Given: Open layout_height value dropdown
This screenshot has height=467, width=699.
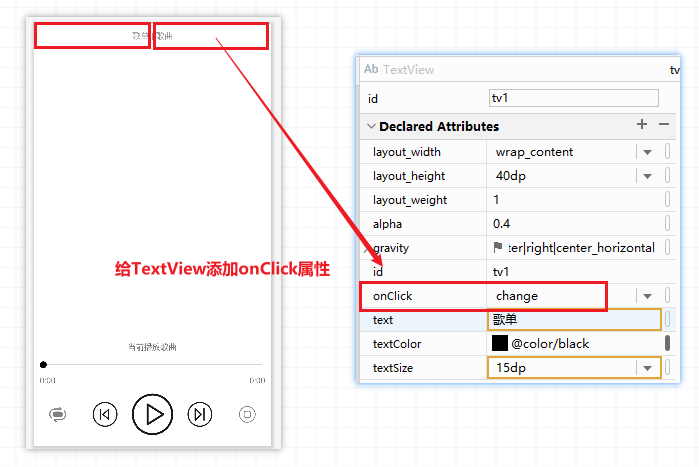Looking at the screenshot, I should pyautogui.click(x=647, y=176).
